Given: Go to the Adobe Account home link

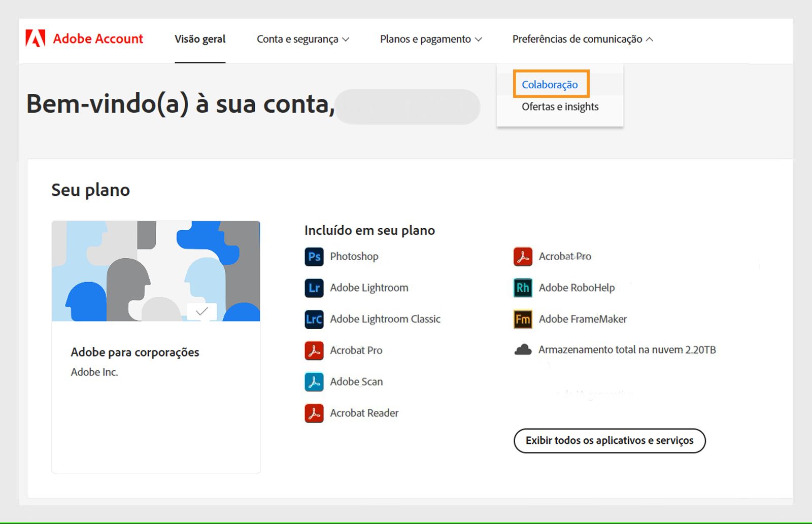Looking at the screenshot, I should [x=98, y=39].
